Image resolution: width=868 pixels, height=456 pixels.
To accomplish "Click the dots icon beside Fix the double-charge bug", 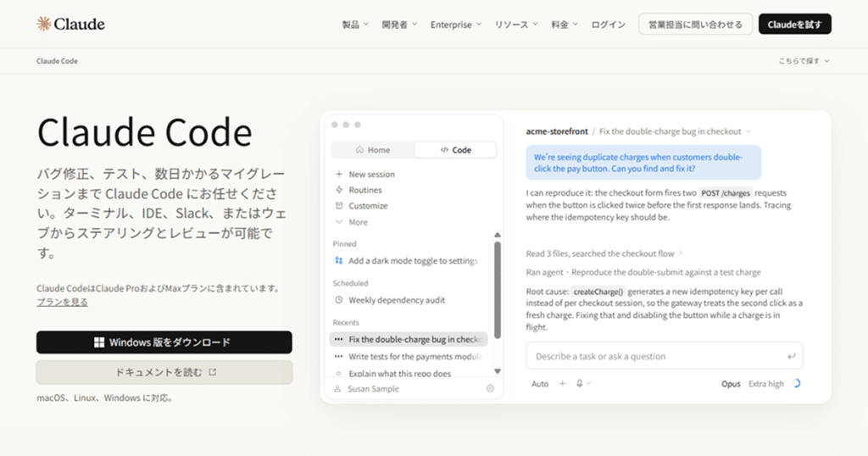I will tap(339, 339).
